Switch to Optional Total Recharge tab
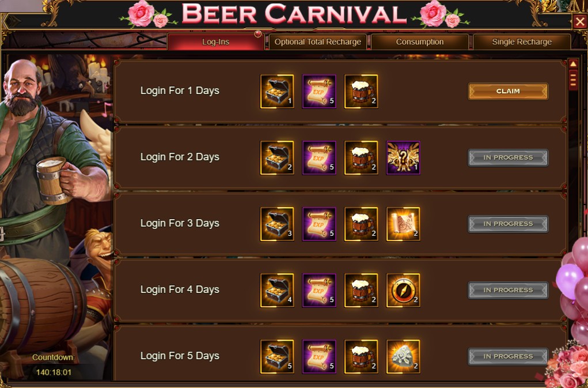The width and height of the screenshot is (588, 388). point(318,42)
